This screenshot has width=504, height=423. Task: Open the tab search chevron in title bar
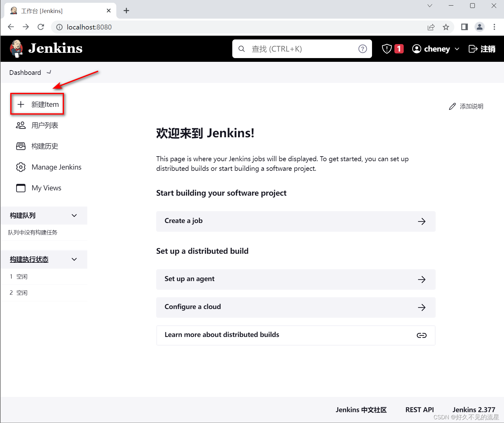(x=430, y=6)
